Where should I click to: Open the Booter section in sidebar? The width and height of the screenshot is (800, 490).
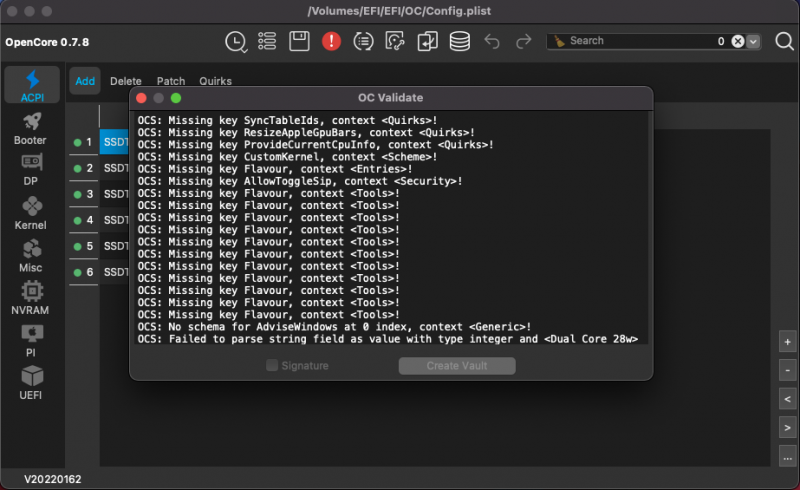pos(30,127)
